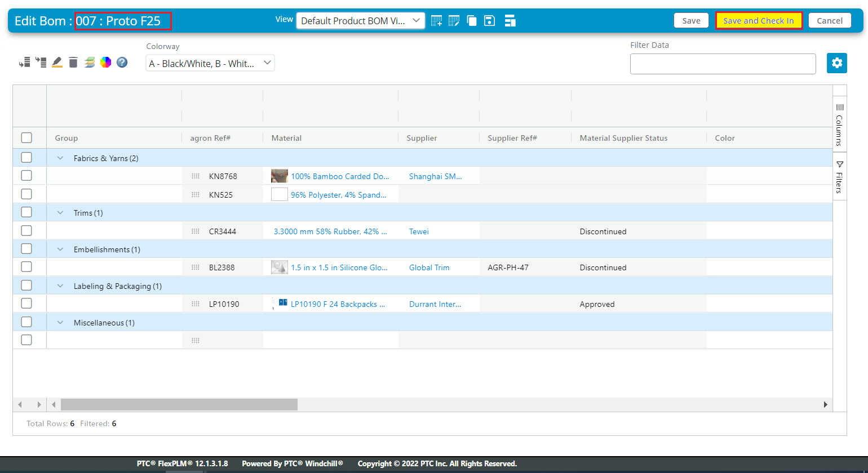Select the checkbox for row LP10190

tap(26, 304)
